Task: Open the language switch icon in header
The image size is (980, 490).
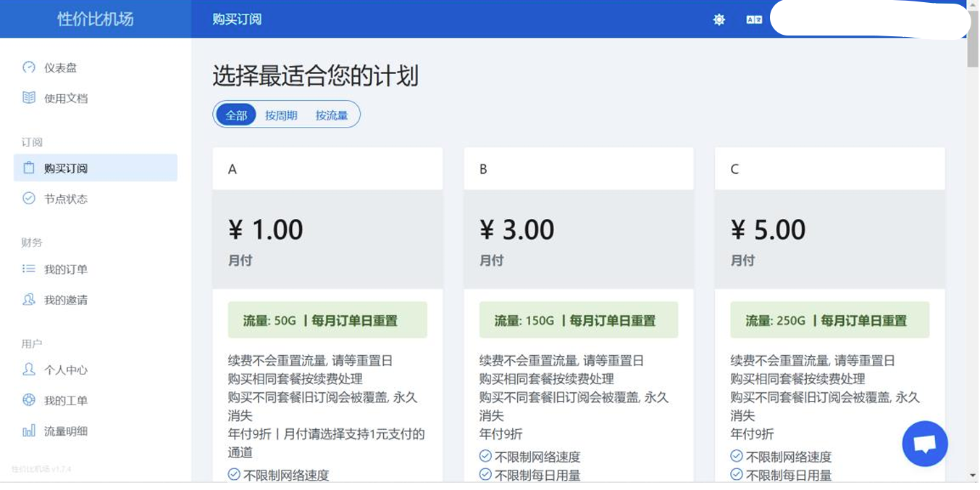Action: coord(754,20)
